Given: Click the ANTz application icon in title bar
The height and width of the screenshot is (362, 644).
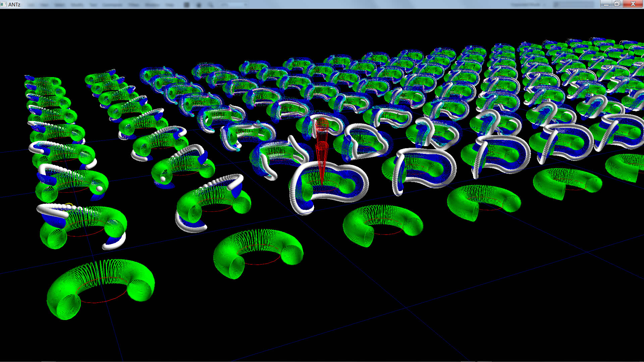Looking at the screenshot, I should [3, 4].
